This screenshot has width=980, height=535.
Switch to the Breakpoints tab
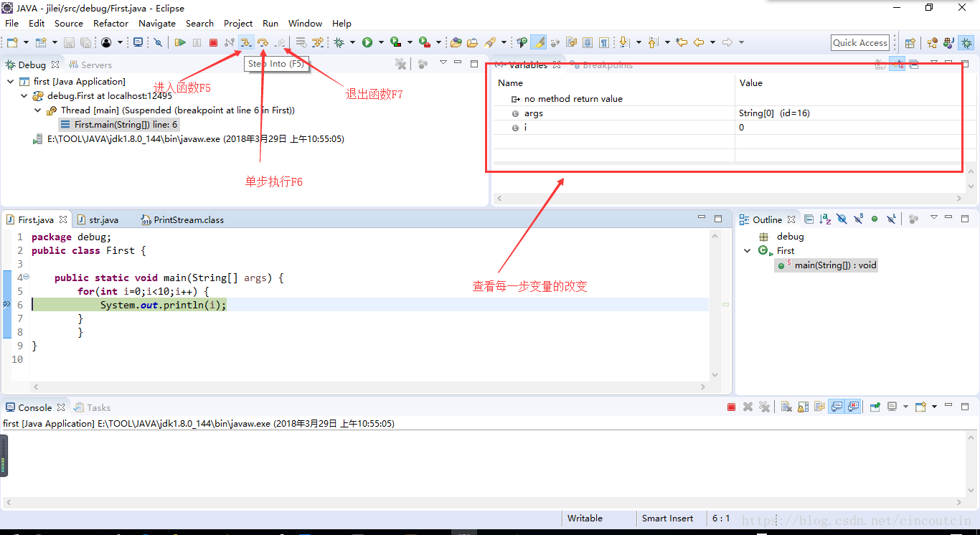point(607,65)
